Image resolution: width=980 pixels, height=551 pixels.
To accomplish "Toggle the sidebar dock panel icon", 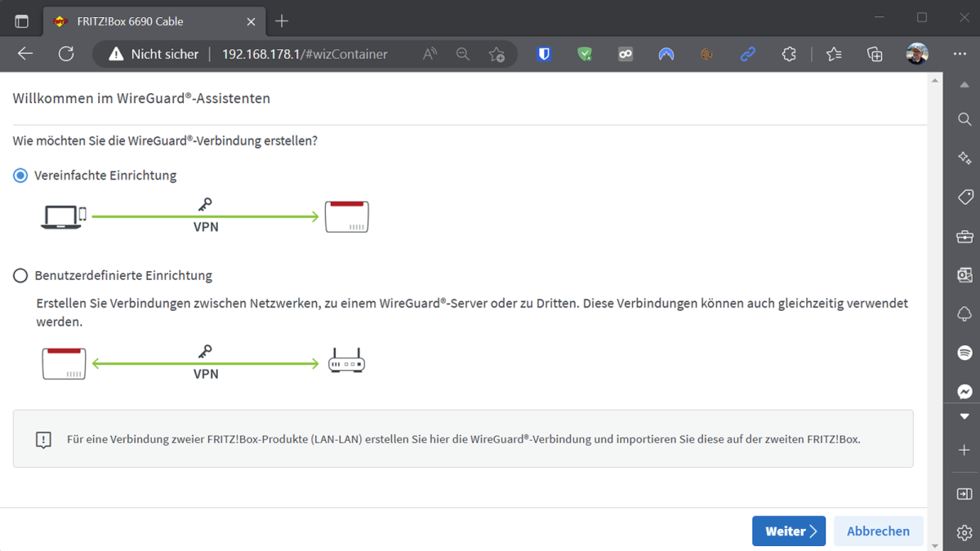I will pyautogui.click(x=964, y=494).
